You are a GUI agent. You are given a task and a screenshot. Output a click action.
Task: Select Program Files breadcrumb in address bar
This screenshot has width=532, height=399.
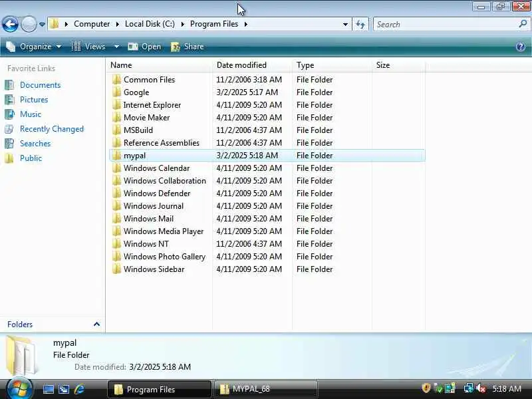[x=214, y=24]
